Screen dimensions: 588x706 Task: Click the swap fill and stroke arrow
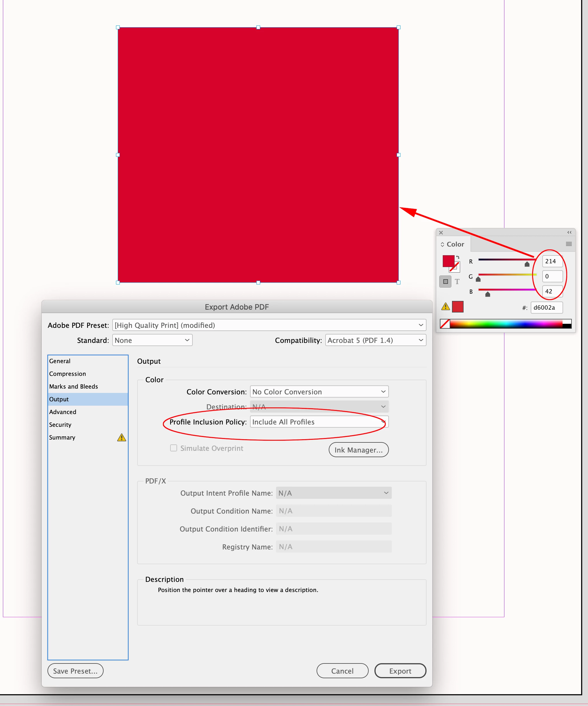457,257
